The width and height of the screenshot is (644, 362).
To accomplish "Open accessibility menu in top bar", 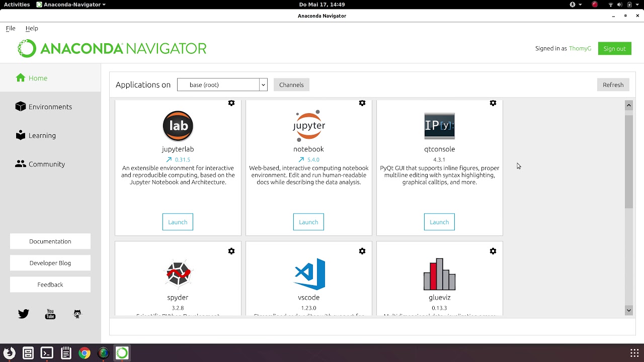I will tap(576, 5).
